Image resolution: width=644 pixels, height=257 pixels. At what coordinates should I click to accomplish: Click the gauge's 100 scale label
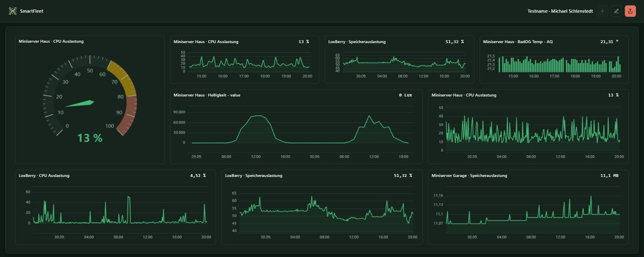(110, 126)
